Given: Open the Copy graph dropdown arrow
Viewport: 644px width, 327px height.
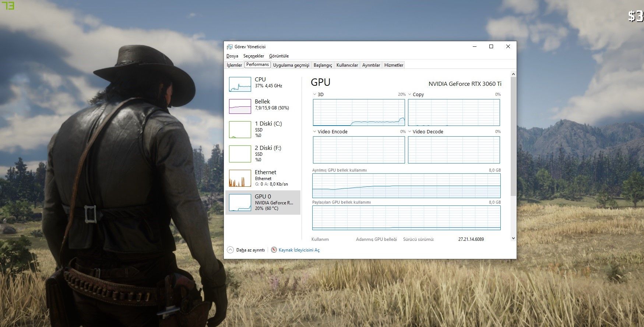Looking at the screenshot, I should point(410,94).
